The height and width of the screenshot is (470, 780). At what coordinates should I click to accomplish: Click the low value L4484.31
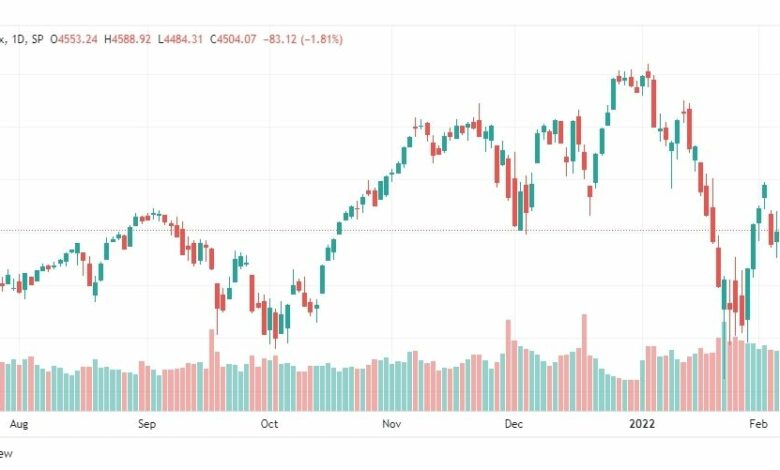(180, 39)
